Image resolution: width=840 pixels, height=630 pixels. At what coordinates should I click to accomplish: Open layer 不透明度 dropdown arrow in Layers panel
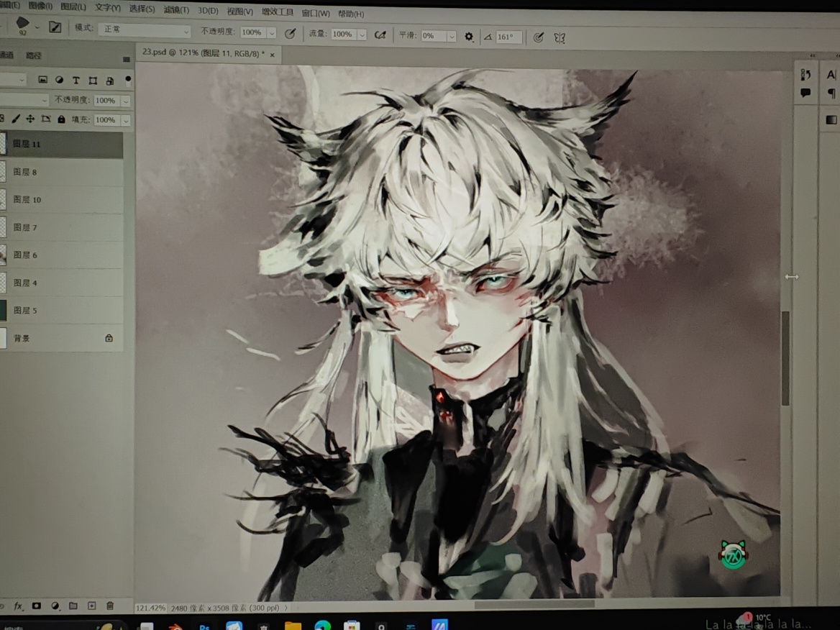125,101
